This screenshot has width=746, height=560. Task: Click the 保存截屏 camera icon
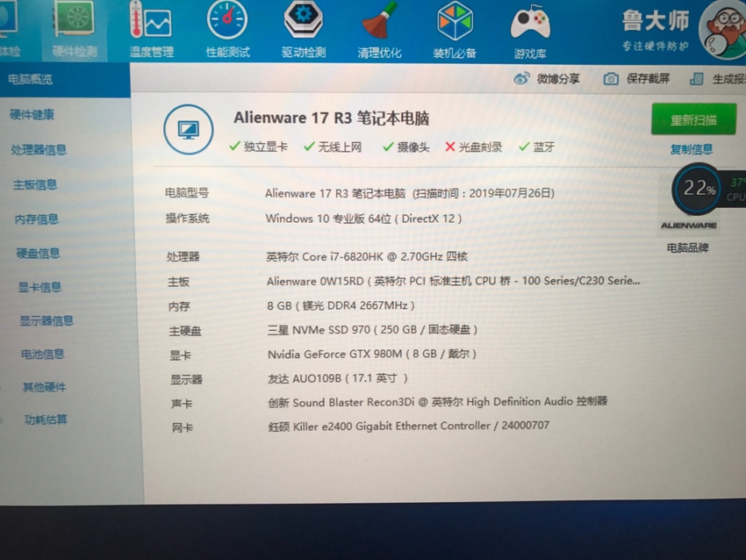[611, 79]
